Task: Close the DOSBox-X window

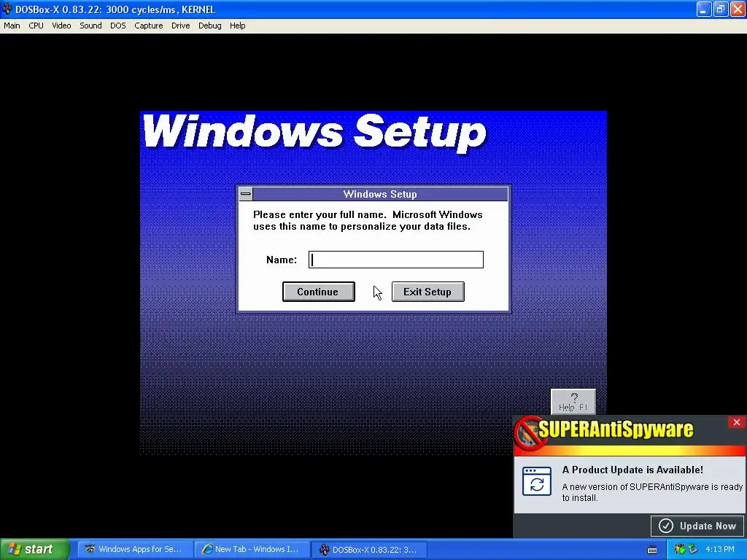Action: (x=737, y=9)
